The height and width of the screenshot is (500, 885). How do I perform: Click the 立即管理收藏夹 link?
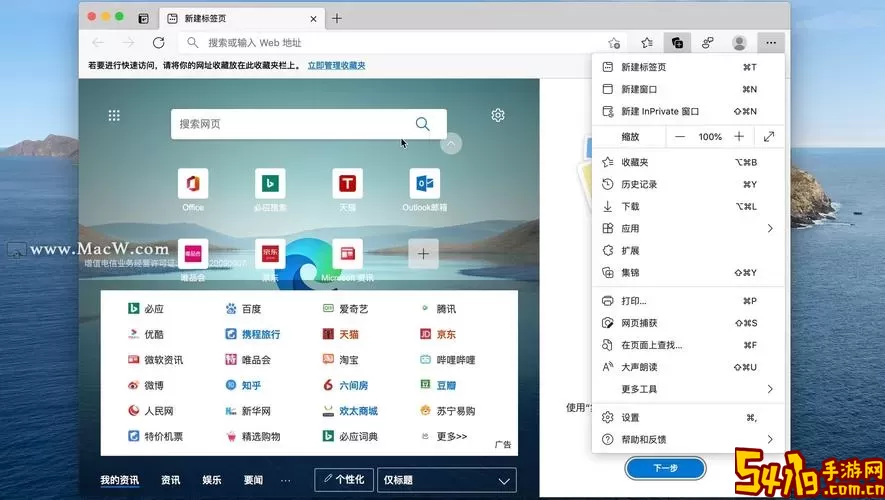tap(336, 65)
